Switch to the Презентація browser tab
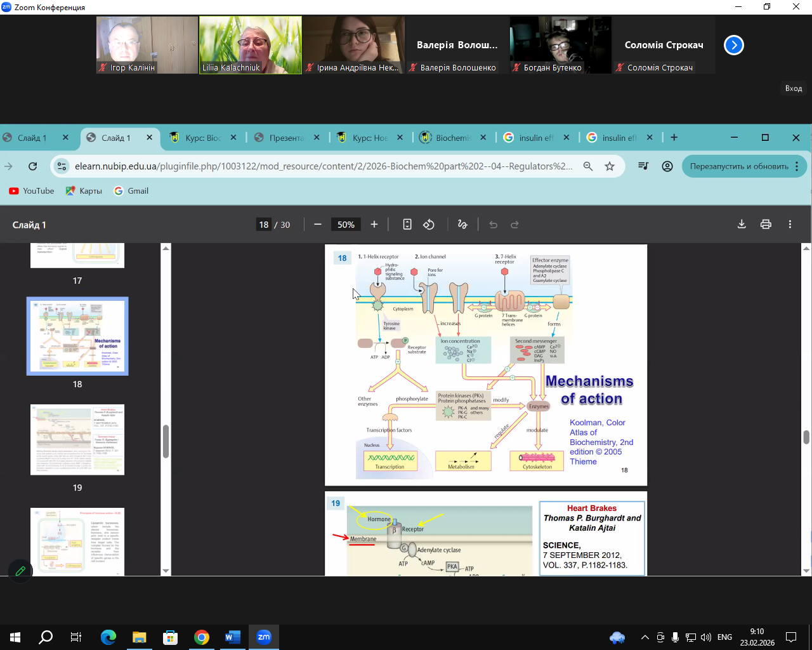This screenshot has height=650, width=812. pos(285,138)
